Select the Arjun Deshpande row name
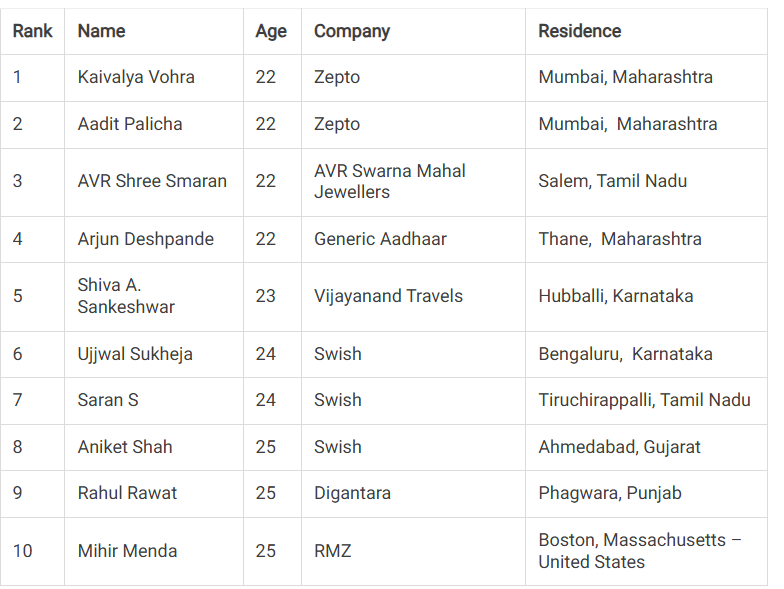 [146, 239]
